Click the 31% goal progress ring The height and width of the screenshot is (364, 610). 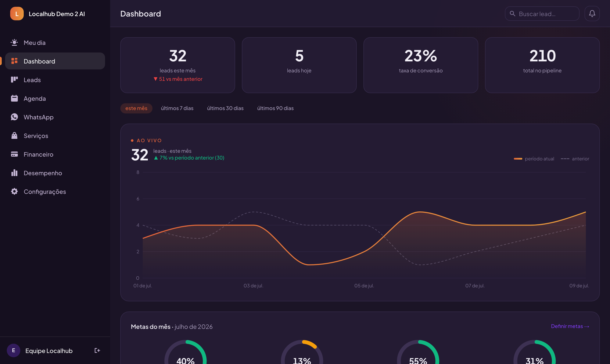point(534,352)
